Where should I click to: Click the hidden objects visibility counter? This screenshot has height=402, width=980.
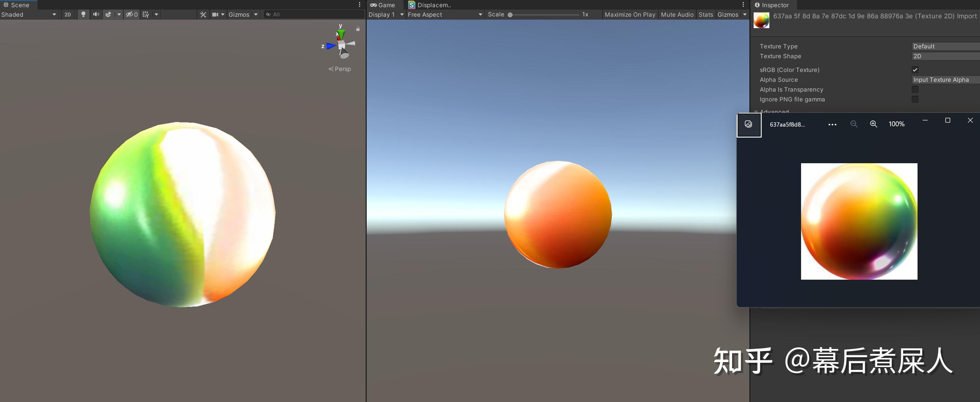pos(131,14)
